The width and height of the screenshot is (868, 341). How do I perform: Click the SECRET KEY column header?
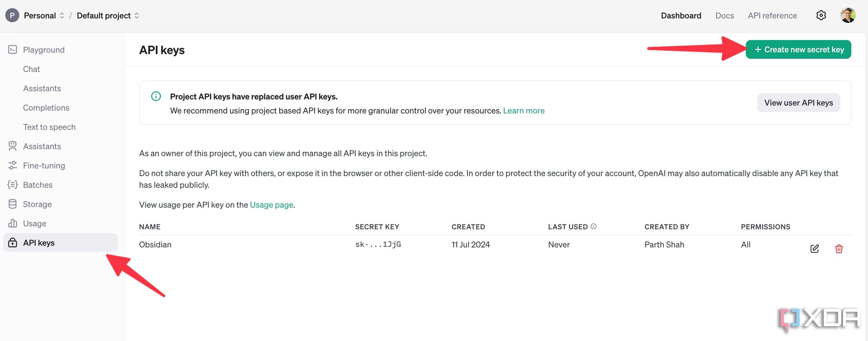coord(377,227)
